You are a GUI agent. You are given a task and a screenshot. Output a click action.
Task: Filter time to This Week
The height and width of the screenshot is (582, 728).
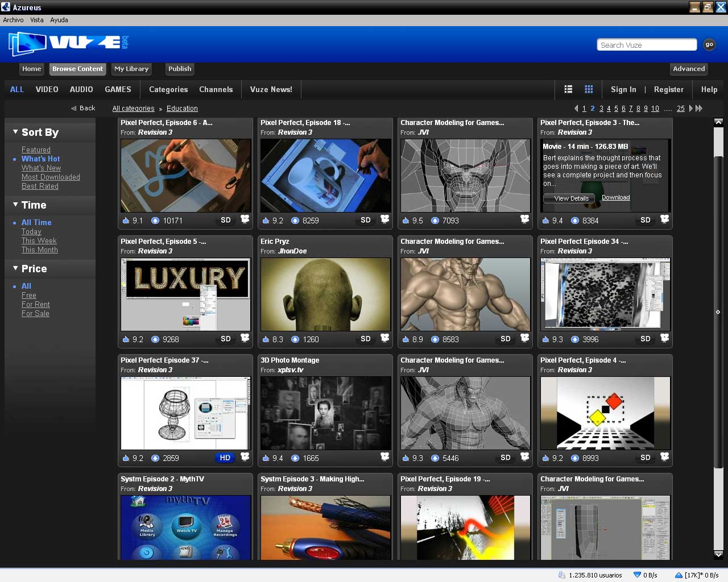click(x=39, y=240)
